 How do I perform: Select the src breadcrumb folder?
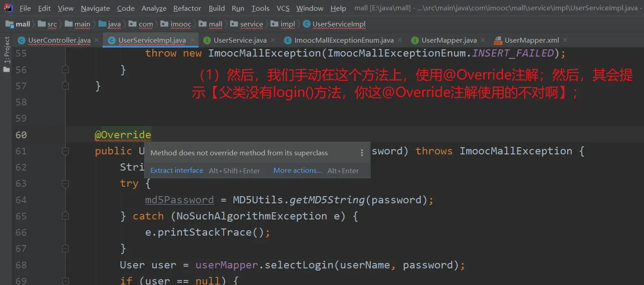click(x=48, y=24)
